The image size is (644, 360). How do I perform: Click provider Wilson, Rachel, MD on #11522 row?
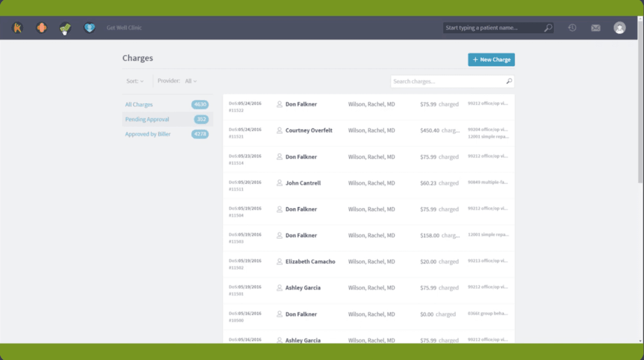click(371, 104)
